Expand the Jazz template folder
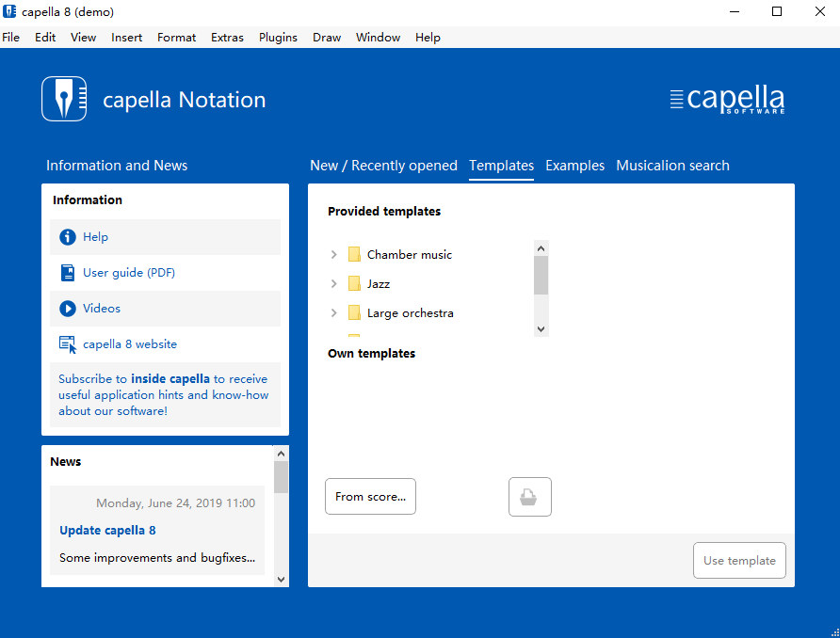 [332, 283]
